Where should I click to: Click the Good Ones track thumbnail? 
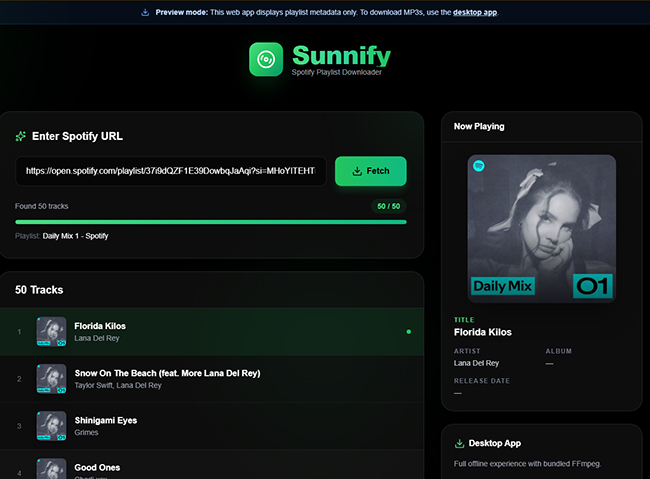(51, 469)
